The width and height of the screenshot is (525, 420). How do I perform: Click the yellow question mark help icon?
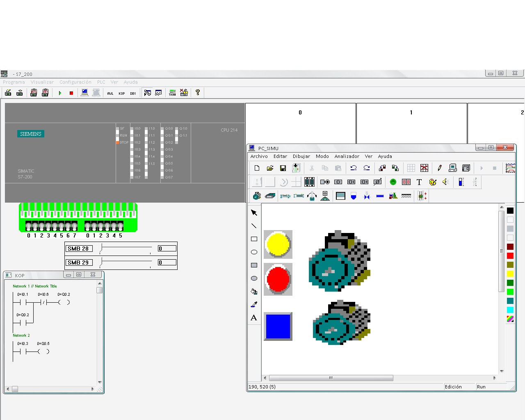(x=198, y=92)
